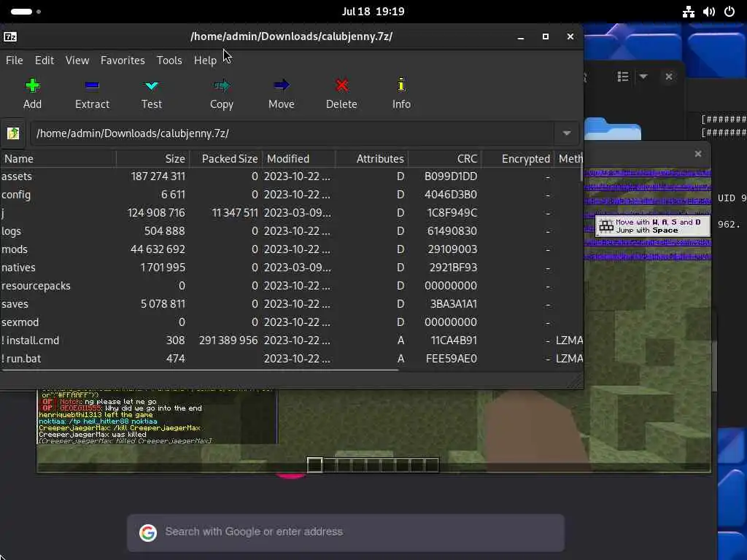The height and width of the screenshot is (560, 747).
Task: Select the saves folder row
Action: coord(292,304)
